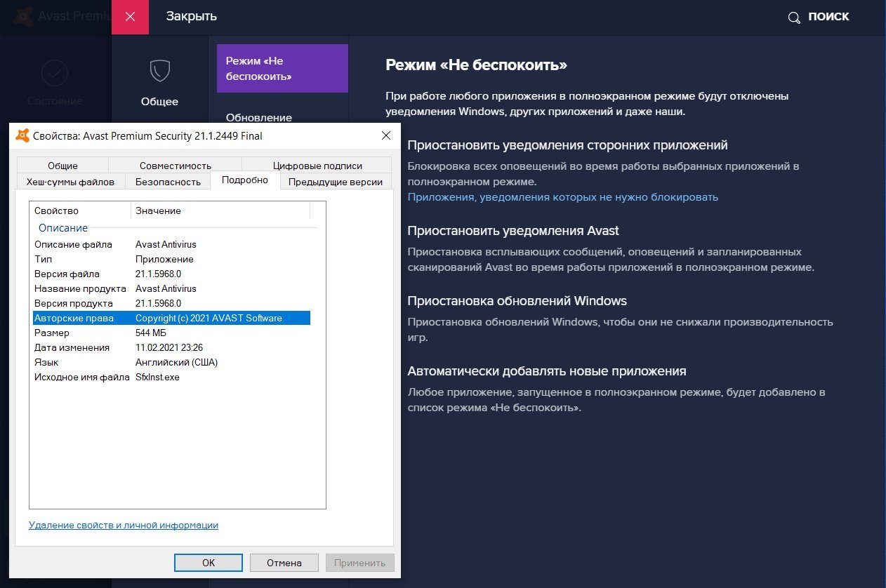Select the Тип property row
The width and height of the screenshot is (886, 588).
coord(170,259)
